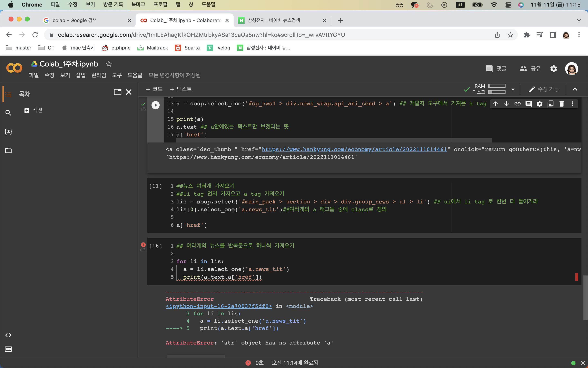
Task: Go back to previous page
Action: tap(9, 35)
